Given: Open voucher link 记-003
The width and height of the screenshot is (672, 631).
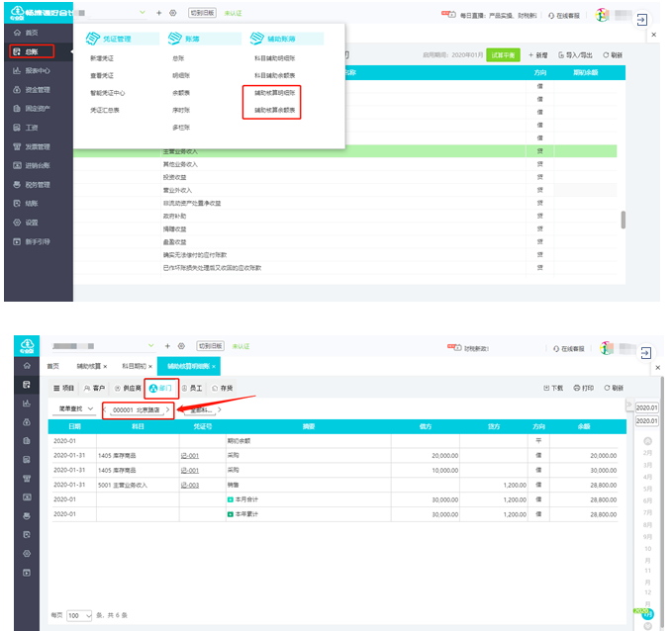Looking at the screenshot, I should [x=190, y=486].
